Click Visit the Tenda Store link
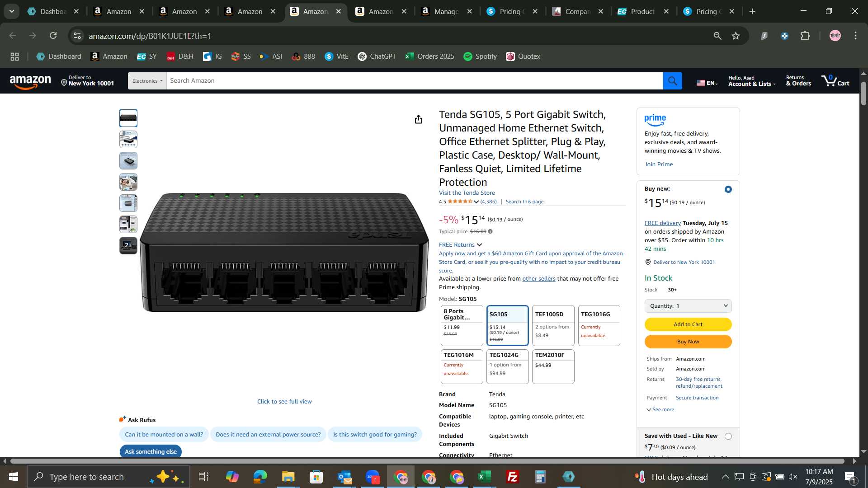The height and width of the screenshot is (488, 868). [467, 193]
